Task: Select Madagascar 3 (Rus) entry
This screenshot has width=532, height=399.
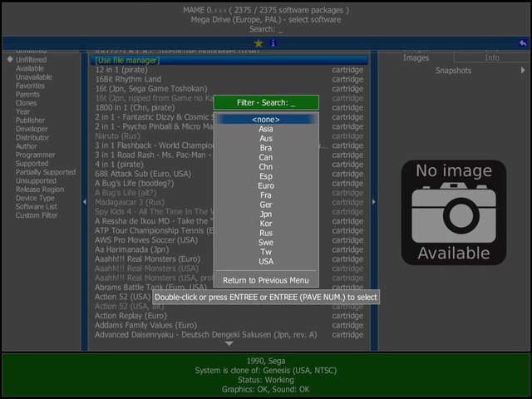Action: click(229, 202)
